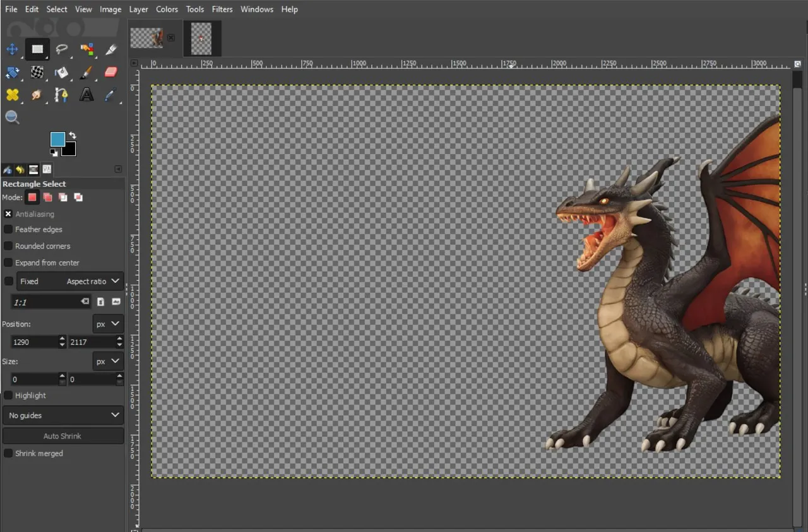Image resolution: width=808 pixels, height=532 pixels.
Task: Enable Feather edges
Action: [x=8, y=230]
